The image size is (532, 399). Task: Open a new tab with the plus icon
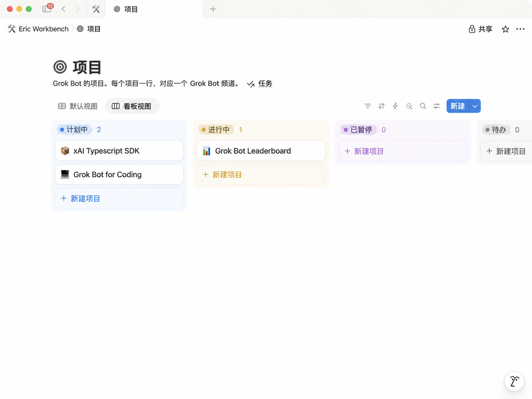213,9
